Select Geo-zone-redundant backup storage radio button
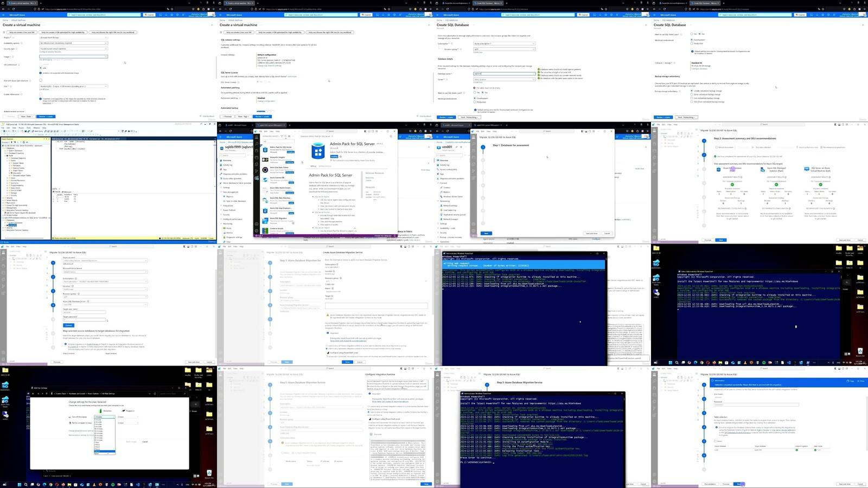The height and width of the screenshot is (488, 868). [x=692, y=101]
